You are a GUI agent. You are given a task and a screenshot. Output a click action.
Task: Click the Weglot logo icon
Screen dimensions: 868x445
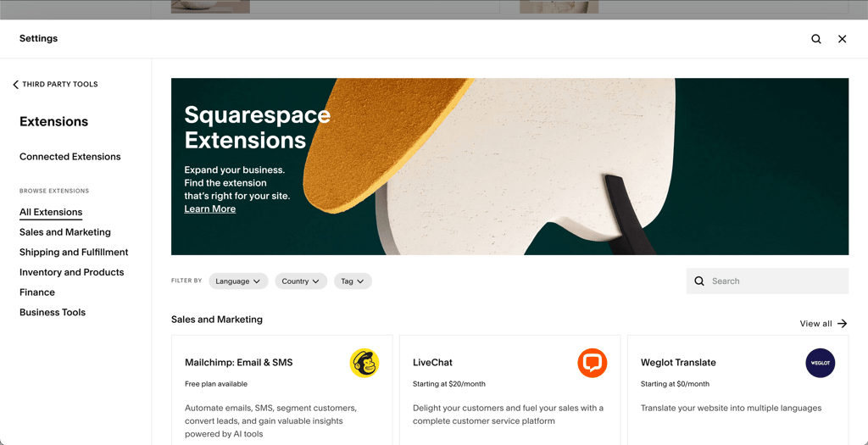pyautogui.click(x=821, y=363)
